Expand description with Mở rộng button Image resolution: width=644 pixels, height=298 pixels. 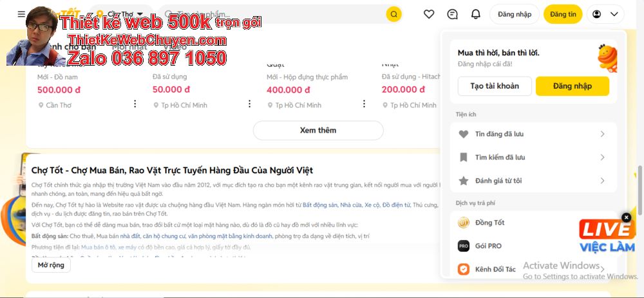[x=51, y=265]
